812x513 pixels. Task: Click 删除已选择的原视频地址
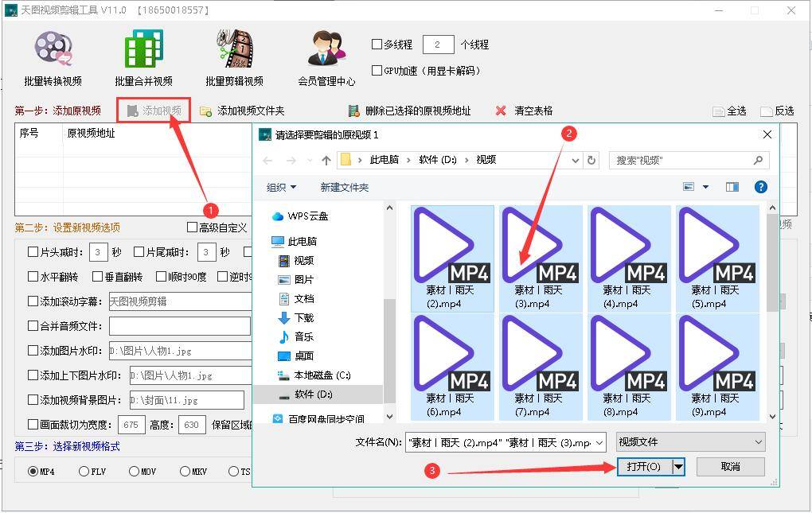tap(409, 111)
